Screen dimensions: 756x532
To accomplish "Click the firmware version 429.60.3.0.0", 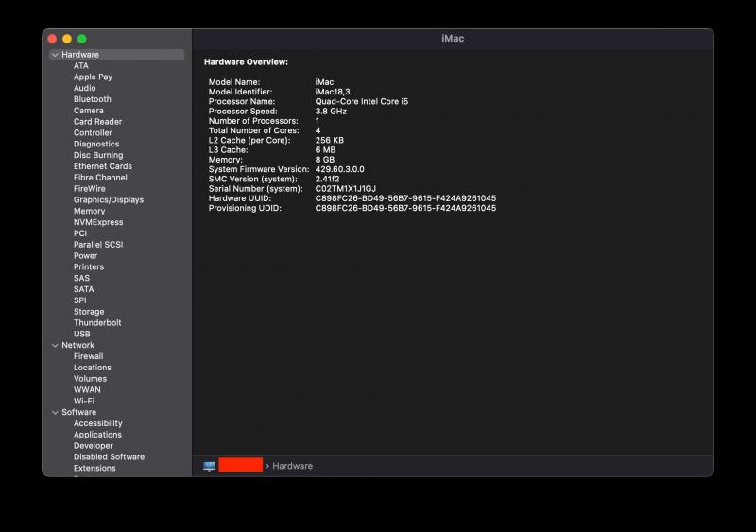I will pos(339,169).
